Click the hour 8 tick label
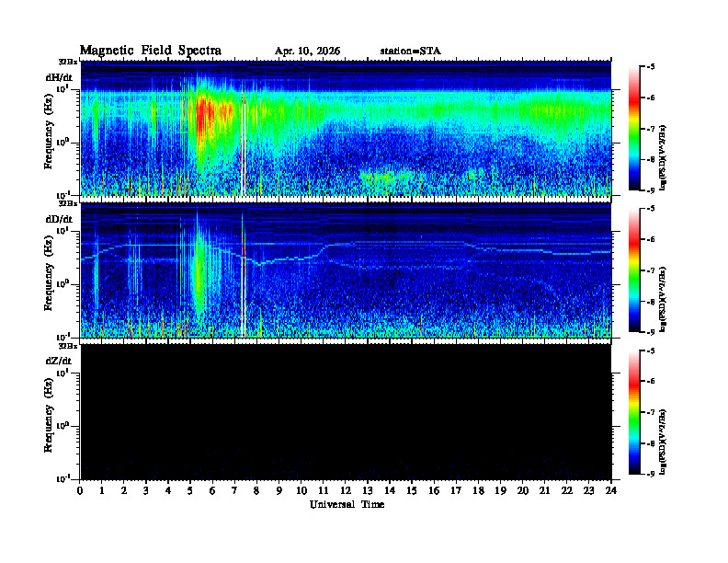728x563 pixels. point(256,490)
